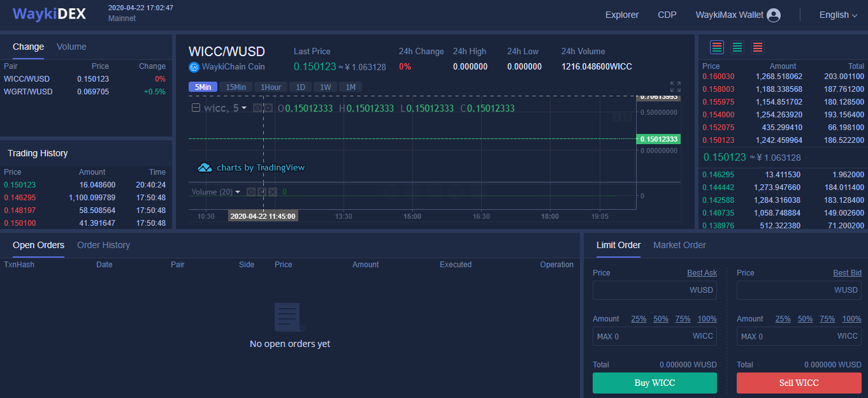Image resolution: width=868 pixels, height=398 pixels.
Task: Select the WGRT/WUSD pair row
Action: coord(85,92)
